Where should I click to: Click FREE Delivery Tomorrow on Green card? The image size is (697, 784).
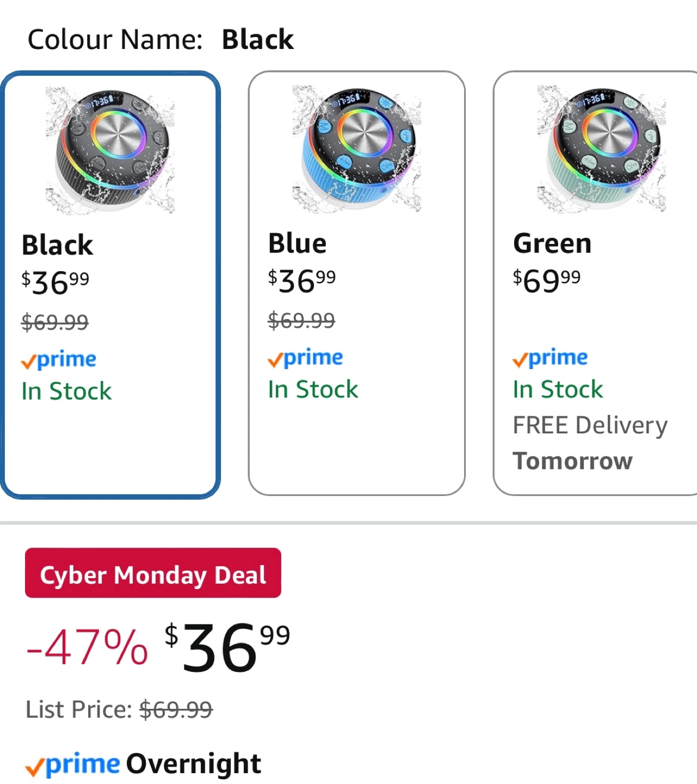(x=590, y=443)
